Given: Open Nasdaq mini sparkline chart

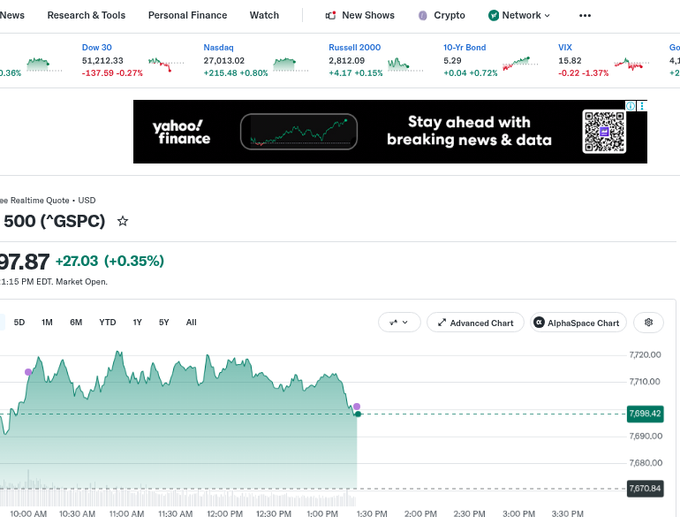Looking at the screenshot, I should (291, 64).
